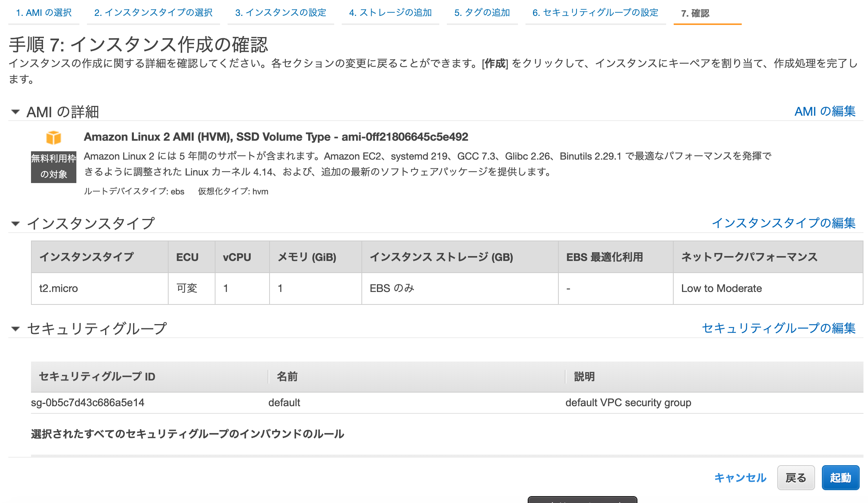Click the 仮想化タイプ: hvm text
The width and height of the screenshot is (868, 503).
[233, 191]
